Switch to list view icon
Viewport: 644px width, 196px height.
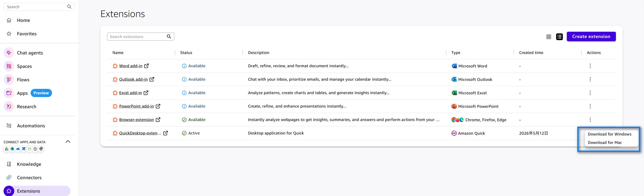[x=559, y=37]
